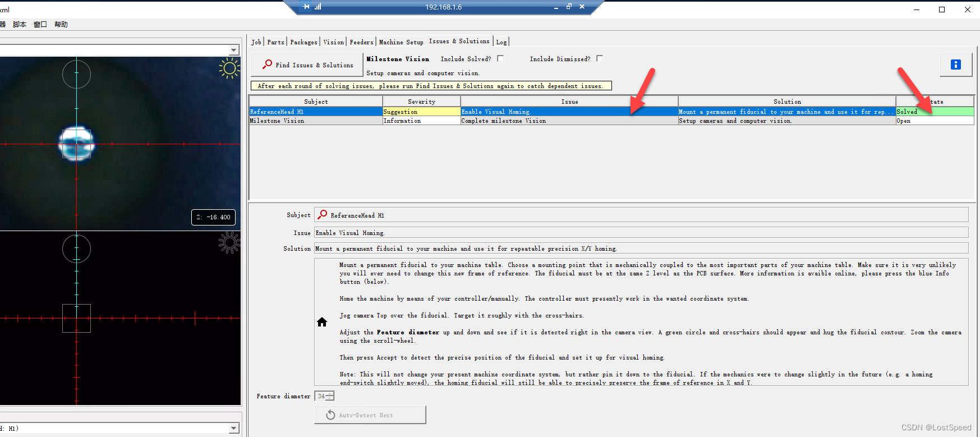Click the home icon beside instructions
Image resolution: width=980 pixels, height=437 pixels.
pos(322,322)
